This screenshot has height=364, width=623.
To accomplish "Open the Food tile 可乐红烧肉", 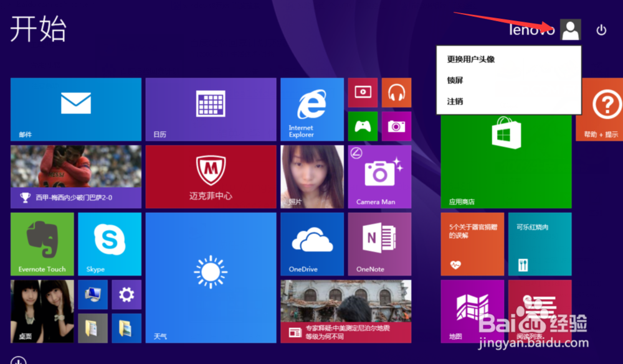I will pyautogui.click(x=540, y=244).
